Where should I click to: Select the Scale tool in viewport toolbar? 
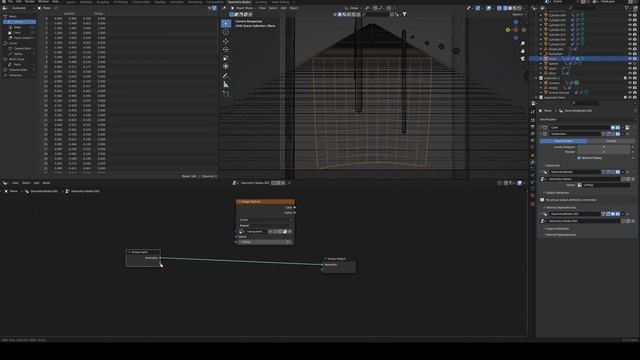(x=226, y=58)
